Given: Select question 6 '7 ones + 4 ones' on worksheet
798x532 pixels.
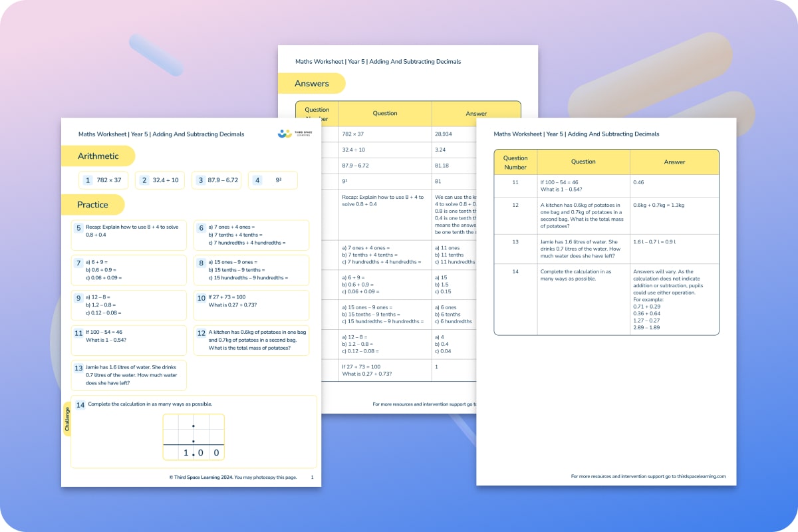Looking at the screenshot, I should (x=251, y=235).
